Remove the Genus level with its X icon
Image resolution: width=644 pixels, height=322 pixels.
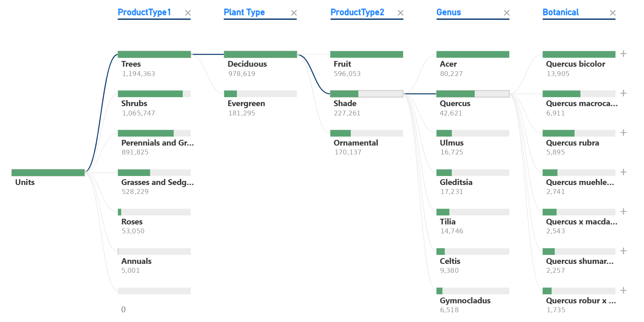(506, 13)
